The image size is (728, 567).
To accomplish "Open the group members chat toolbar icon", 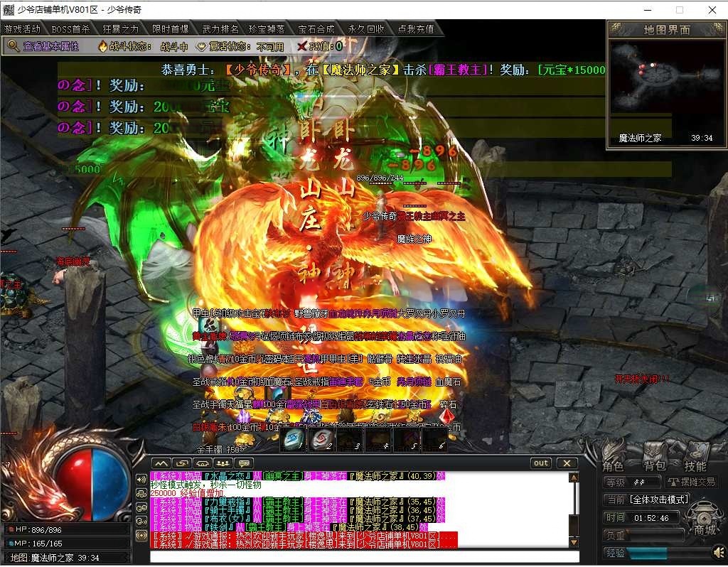I will [223, 463].
